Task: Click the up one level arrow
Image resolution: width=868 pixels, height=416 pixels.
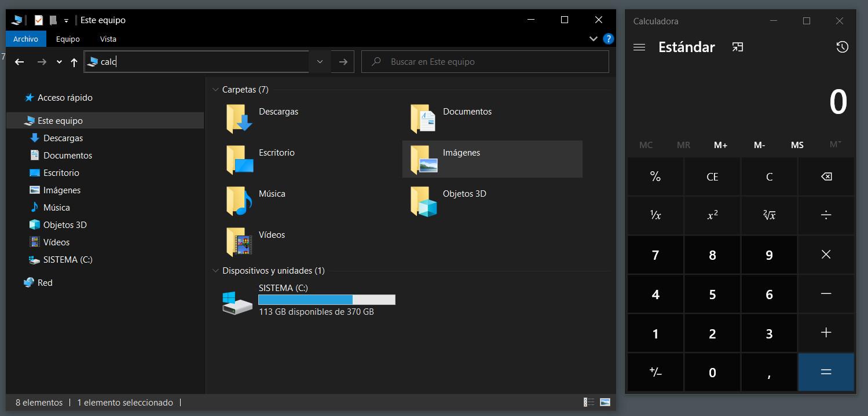Action: [x=74, y=62]
